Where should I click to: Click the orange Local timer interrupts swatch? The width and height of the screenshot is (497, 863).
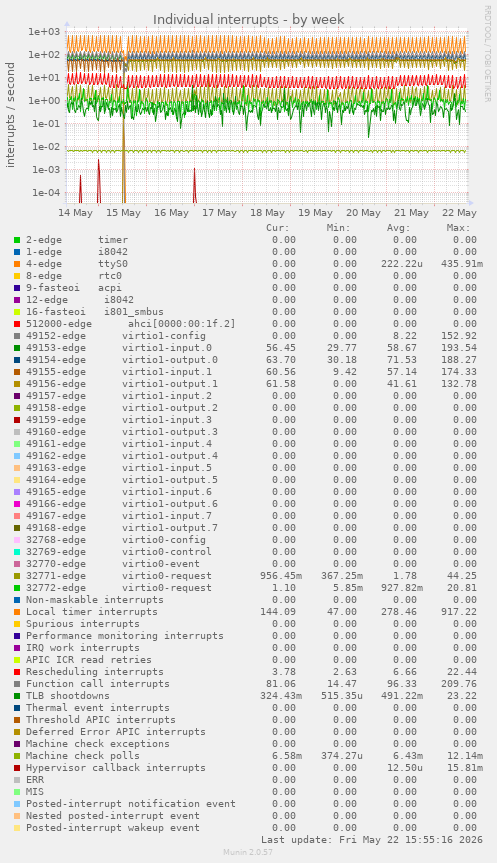[17, 612]
